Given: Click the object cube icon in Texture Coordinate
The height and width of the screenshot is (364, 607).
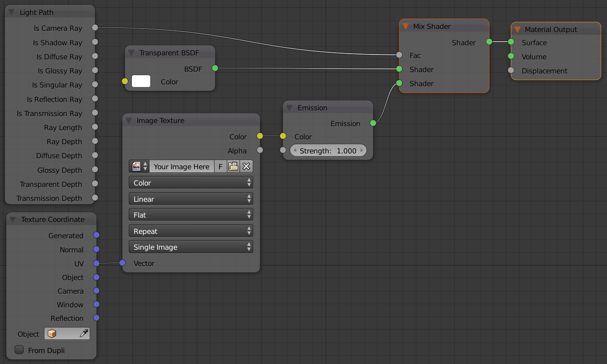Looking at the screenshot, I should [x=53, y=333].
